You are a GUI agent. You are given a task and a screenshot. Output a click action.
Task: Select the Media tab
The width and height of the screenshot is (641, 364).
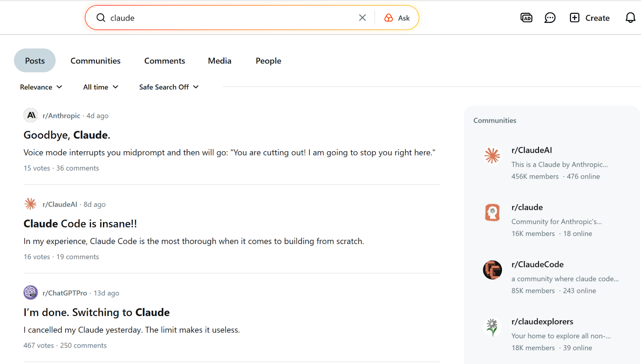coord(220,61)
